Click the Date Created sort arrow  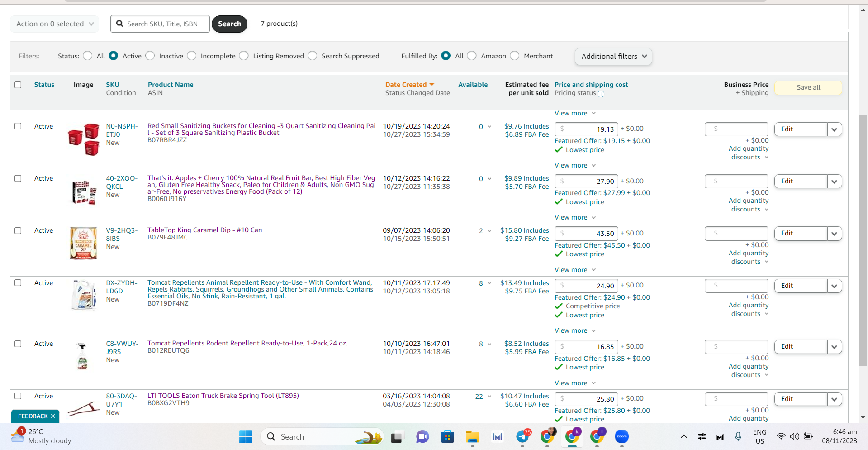coord(432,85)
